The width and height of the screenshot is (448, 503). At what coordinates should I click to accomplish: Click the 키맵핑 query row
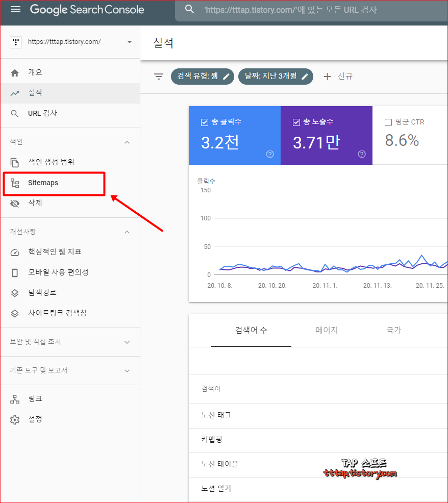318,440
